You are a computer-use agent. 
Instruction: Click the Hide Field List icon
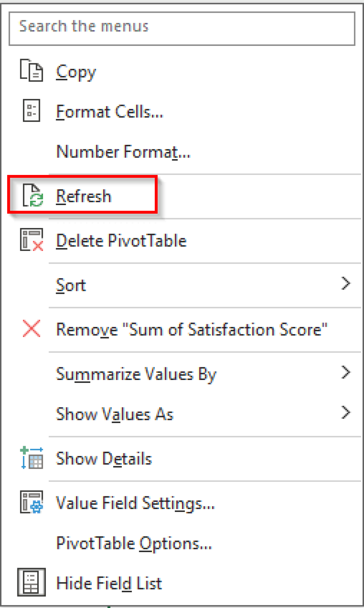pos(32,582)
